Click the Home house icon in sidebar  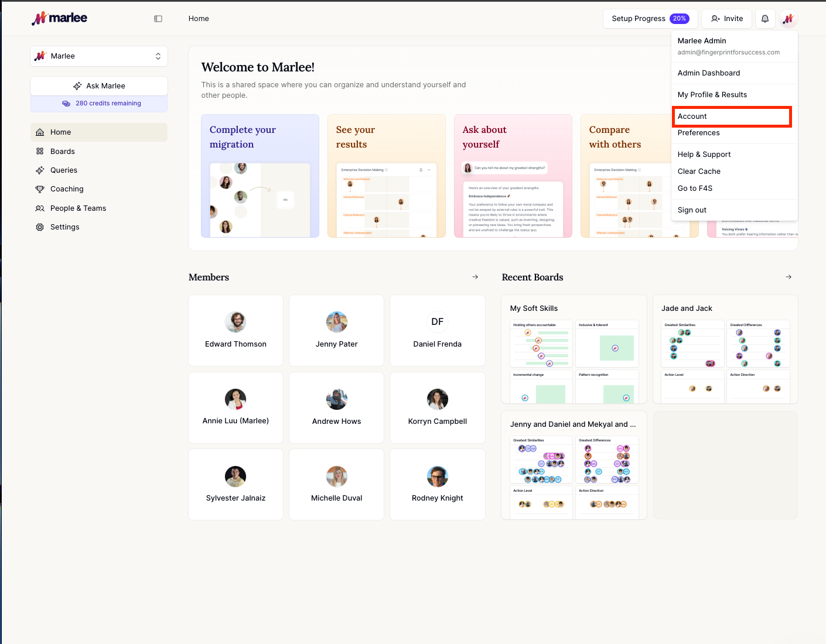[x=40, y=132]
